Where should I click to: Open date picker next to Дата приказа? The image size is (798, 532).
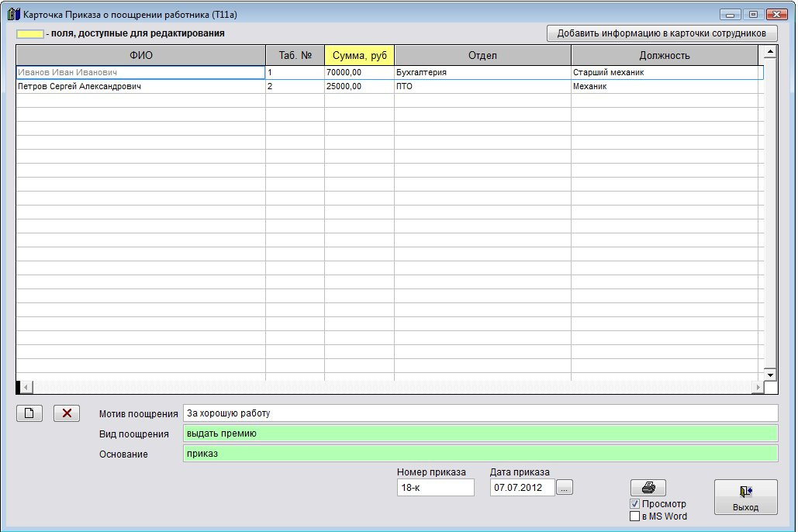click(565, 488)
